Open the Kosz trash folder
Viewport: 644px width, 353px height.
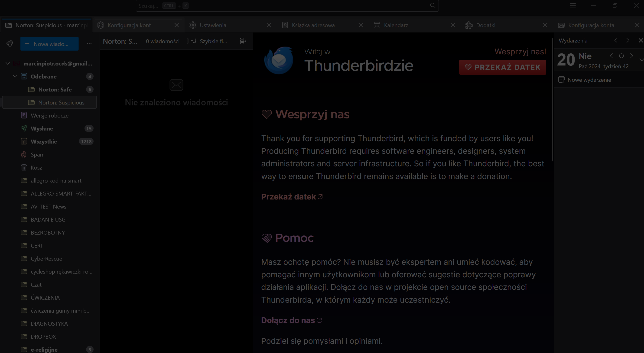tap(36, 167)
